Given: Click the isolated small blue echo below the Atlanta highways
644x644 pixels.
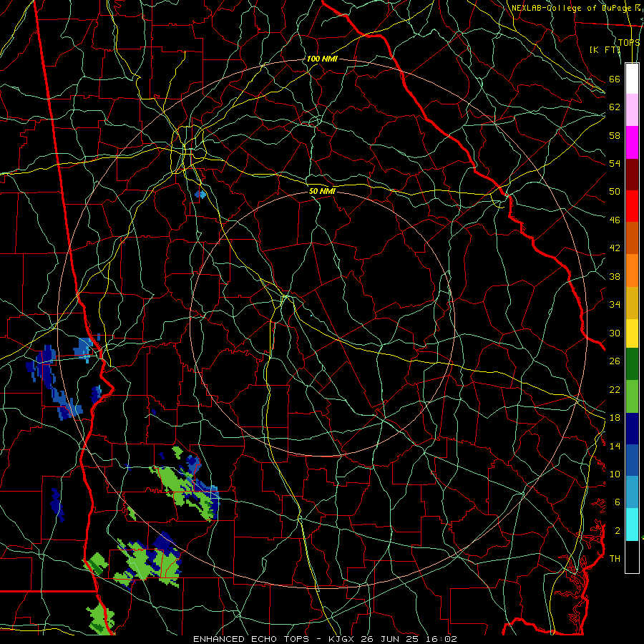Looking at the screenshot, I should tap(200, 194).
